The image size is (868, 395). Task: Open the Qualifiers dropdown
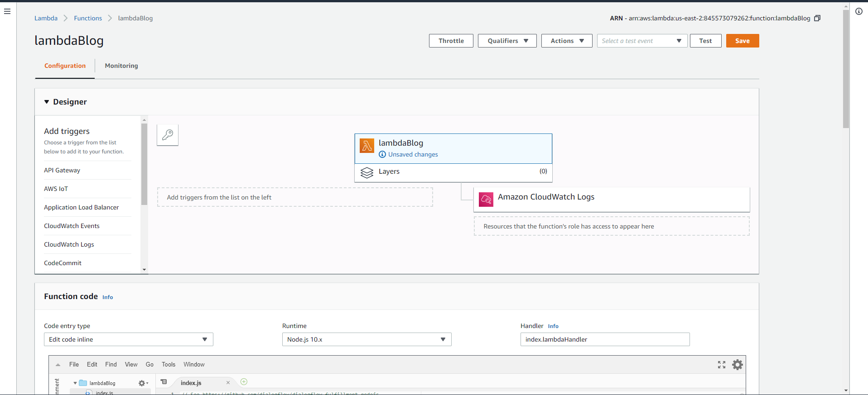click(507, 41)
